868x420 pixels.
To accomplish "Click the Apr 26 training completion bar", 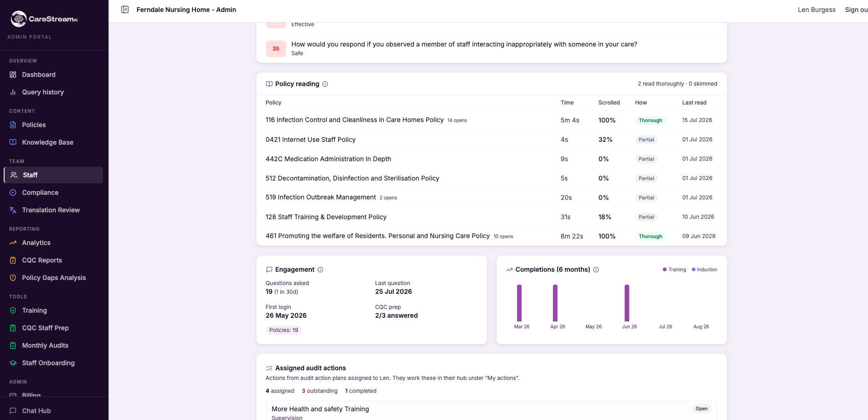I will (x=555, y=303).
